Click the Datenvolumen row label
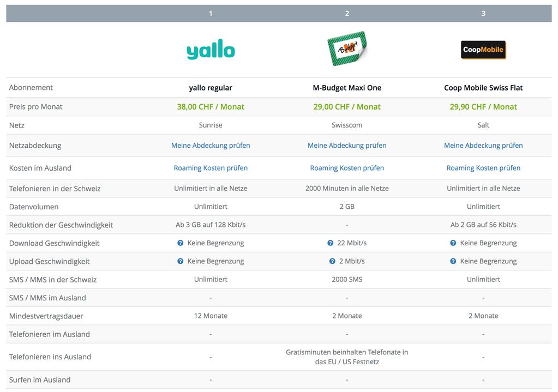558x392 pixels. pyautogui.click(x=34, y=207)
